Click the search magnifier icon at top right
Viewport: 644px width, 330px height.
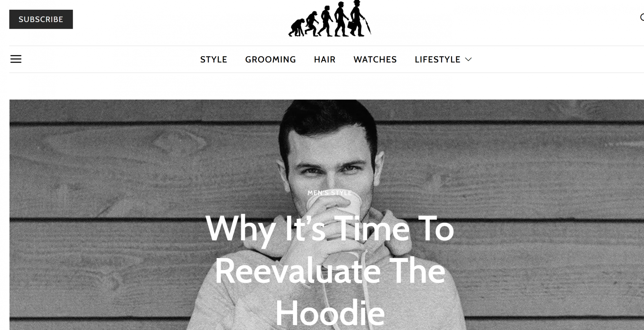(642, 17)
